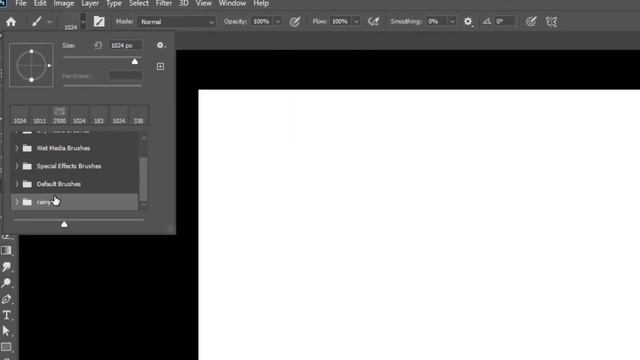
Task: Select recent brush labeled 1011
Action: point(40,115)
